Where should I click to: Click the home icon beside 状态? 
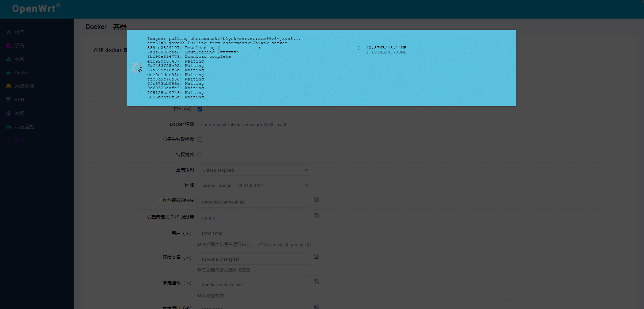pyautogui.click(x=8, y=32)
